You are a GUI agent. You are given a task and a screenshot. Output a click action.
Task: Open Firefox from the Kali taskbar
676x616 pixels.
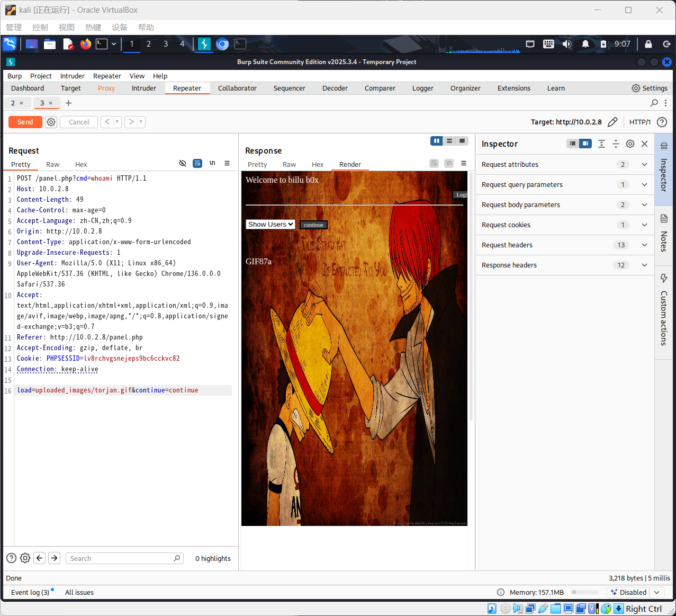[x=85, y=44]
